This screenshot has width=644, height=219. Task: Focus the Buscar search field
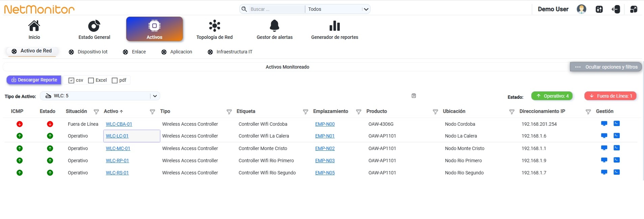pos(277,9)
